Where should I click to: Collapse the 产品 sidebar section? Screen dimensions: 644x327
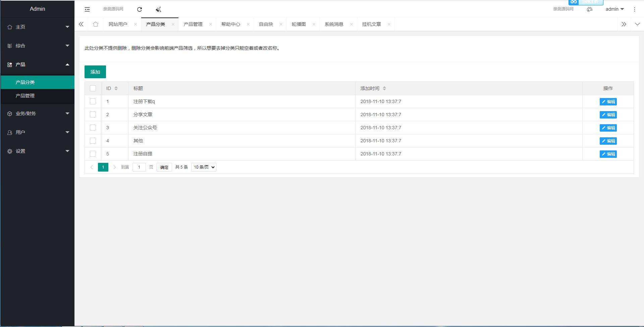point(67,64)
